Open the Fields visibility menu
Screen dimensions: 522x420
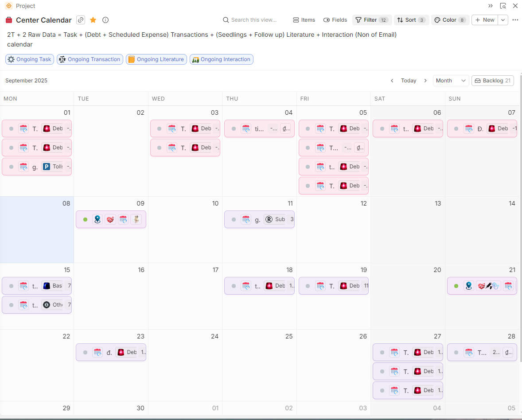coord(335,20)
